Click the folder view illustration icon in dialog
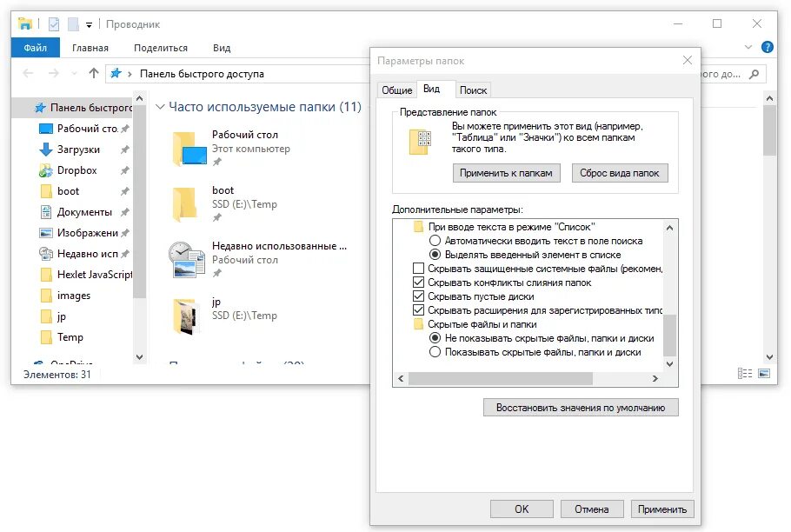 click(420, 142)
